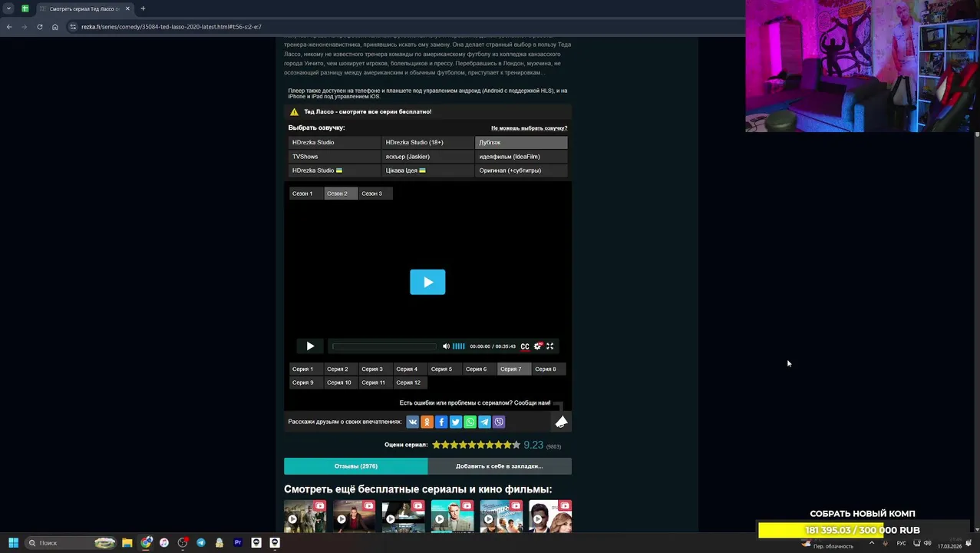980x553 pixels.
Task: Select Оригинал (+субтитры) audio option
Action: pyautogui.click(x=521, y=171)
